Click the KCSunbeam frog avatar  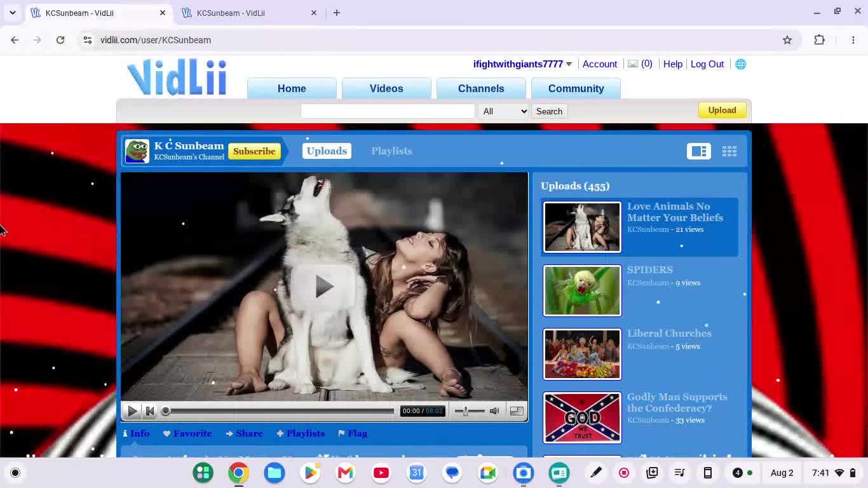[x=137, y=151]
